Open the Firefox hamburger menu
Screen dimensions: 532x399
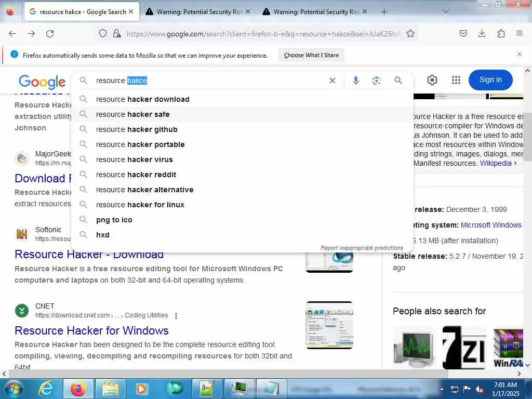(x=519, y=33)
